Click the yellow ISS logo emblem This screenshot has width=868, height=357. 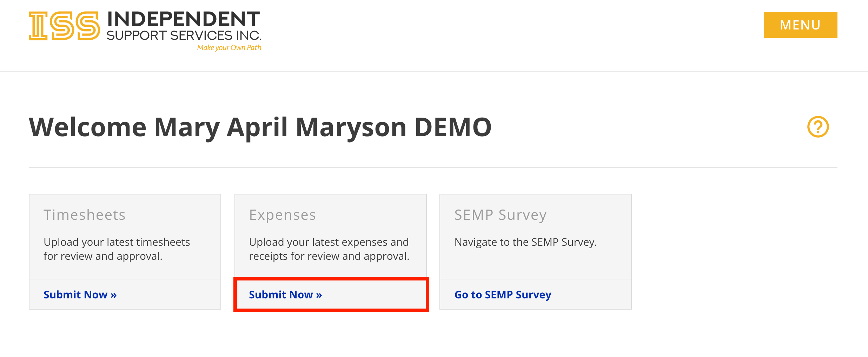click(64, 26)
